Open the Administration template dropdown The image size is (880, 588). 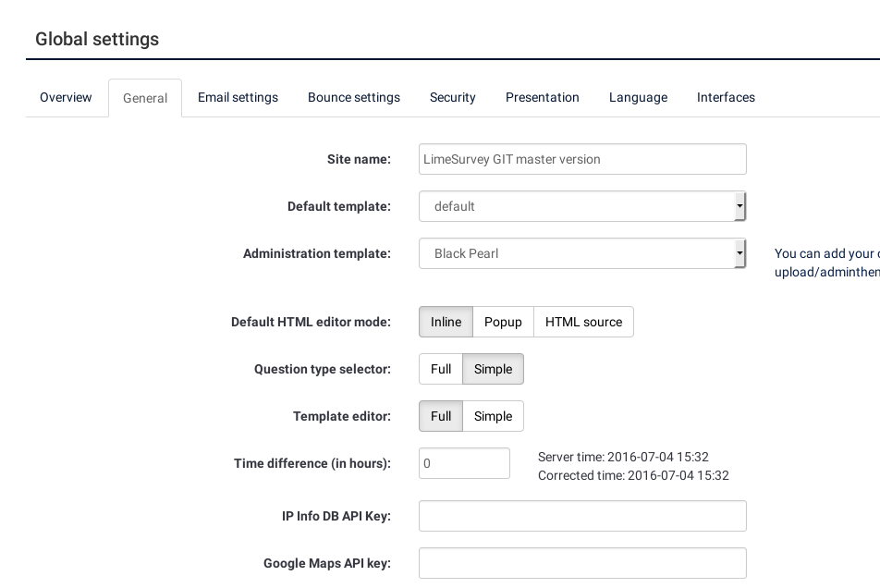(x=582, y=253)
